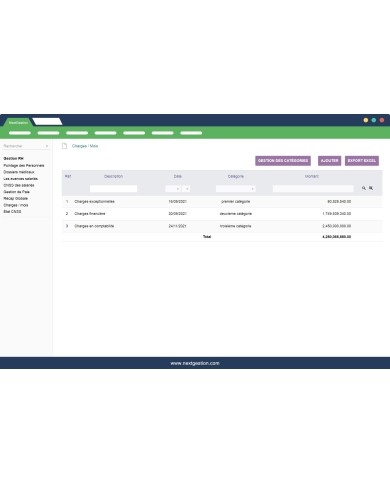
Task: Open the Catégorie filter dropdown
Action: 236,189
